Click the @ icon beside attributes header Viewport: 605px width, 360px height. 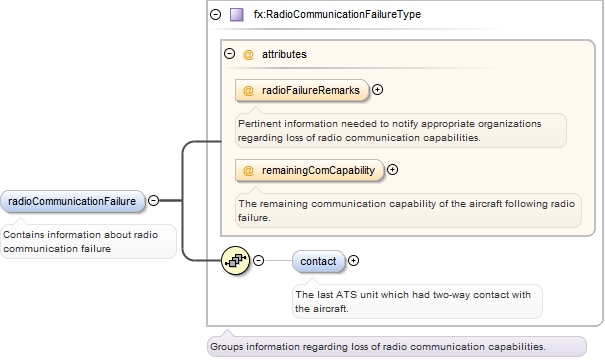click(x=248, y=54)
